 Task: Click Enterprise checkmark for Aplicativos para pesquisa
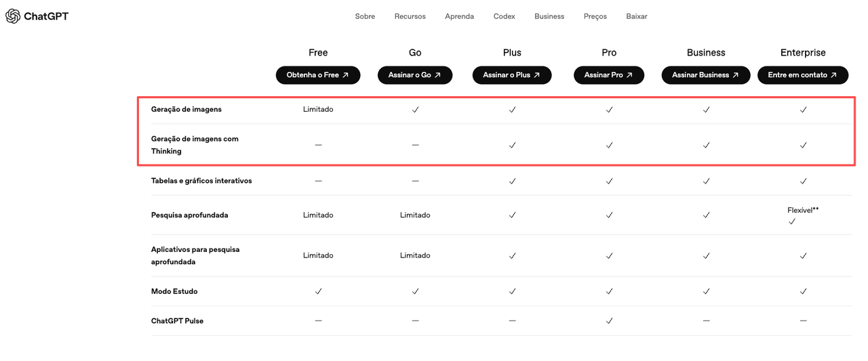[x=803, y=255]
